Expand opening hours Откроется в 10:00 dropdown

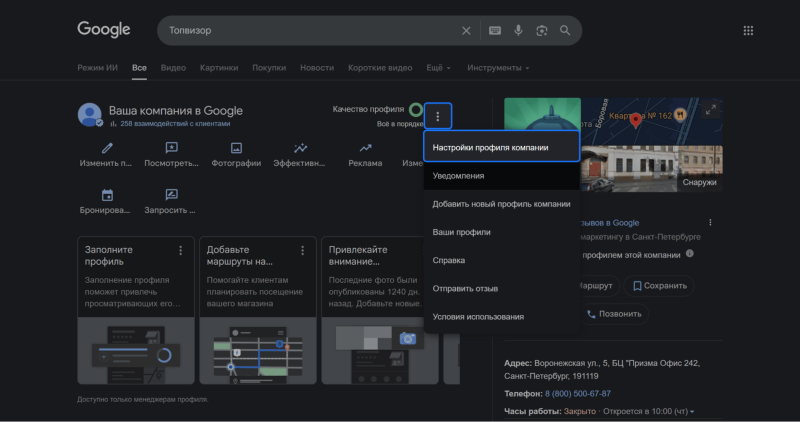pyautogui.click(x=648, y=411)
